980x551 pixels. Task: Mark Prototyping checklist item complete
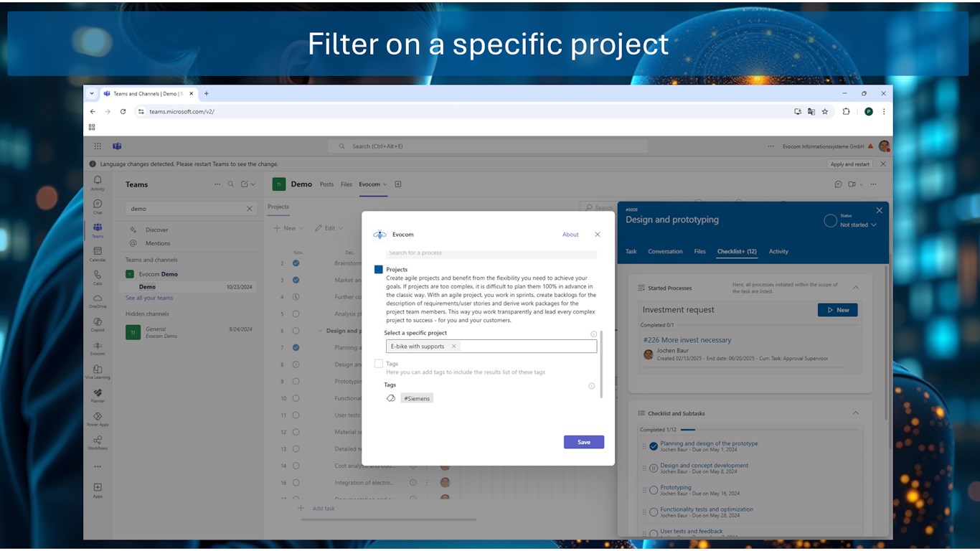654,491
